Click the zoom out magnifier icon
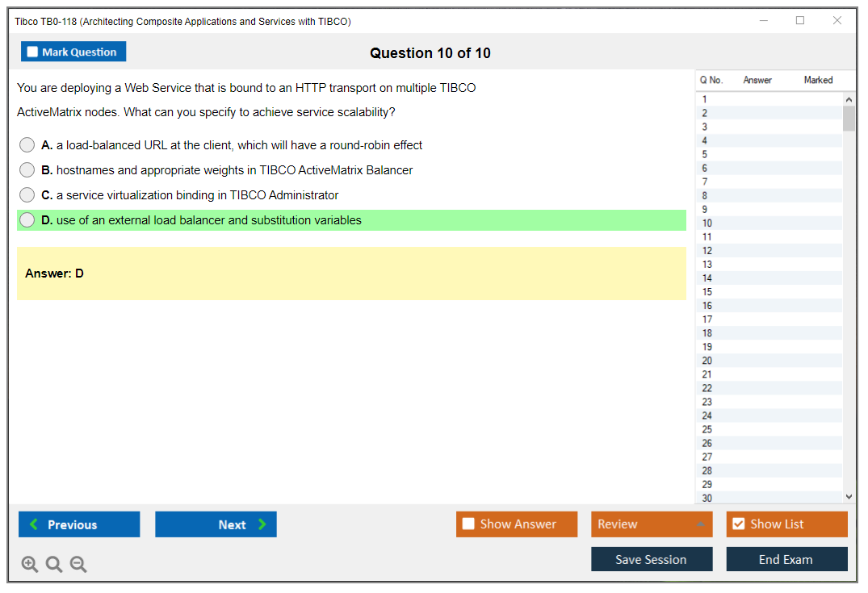Viewport: 868px width, 593px height. (78, 565)
